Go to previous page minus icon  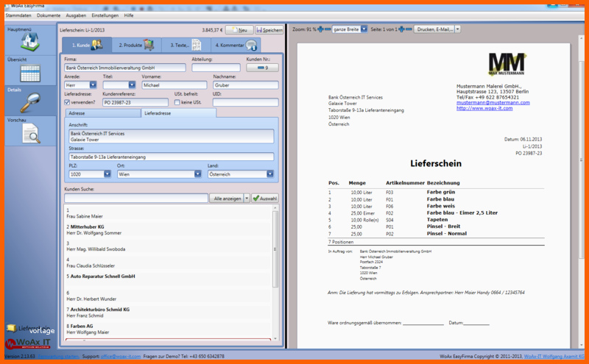[x=409, y=29]
